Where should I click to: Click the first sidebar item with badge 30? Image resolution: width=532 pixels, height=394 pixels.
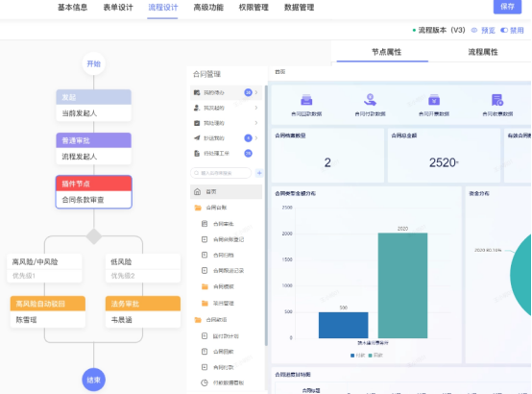pos(226,92)
